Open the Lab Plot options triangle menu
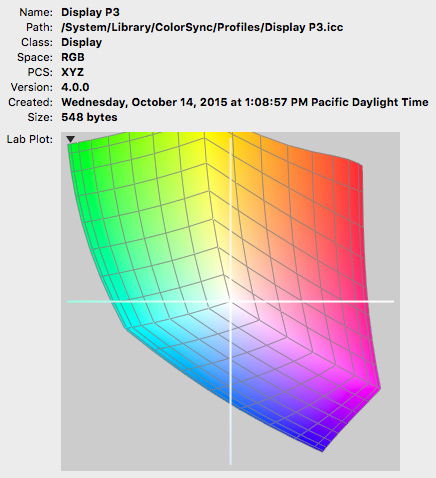The width and height of the screenshot is (436, 478). pyautogui.click(x=70, y=139)
